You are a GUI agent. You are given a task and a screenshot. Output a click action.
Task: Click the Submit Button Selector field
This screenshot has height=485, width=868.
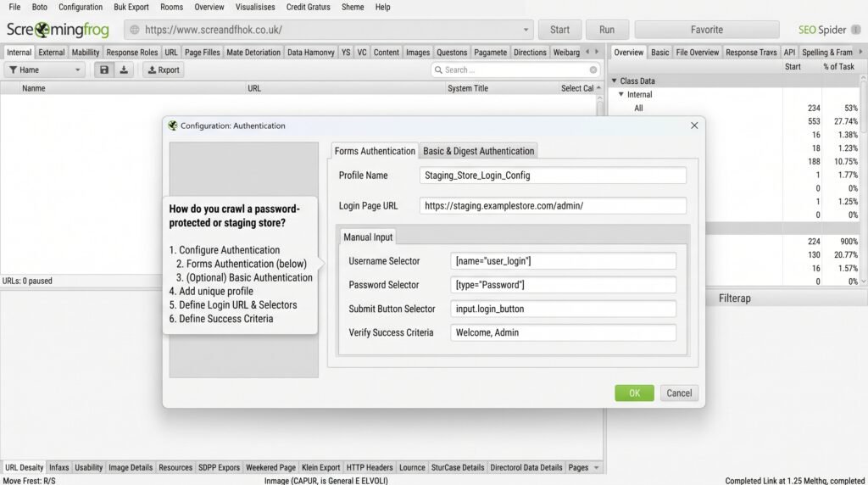point(563,309)
